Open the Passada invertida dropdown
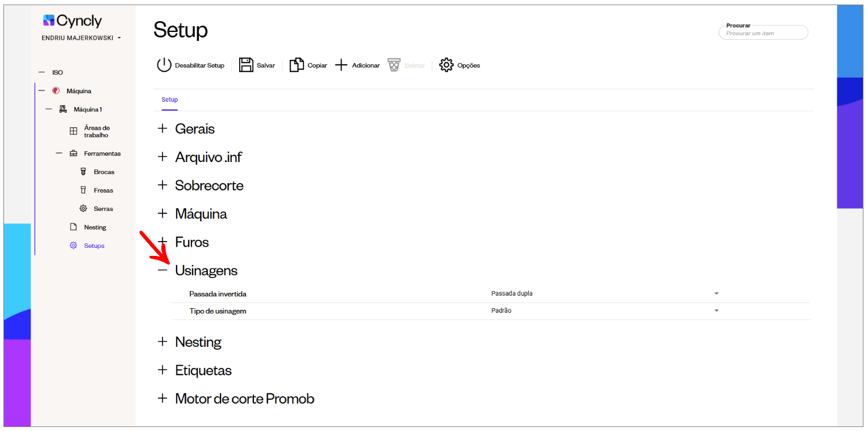The image size is (868, 431). (x=605, y=294)
